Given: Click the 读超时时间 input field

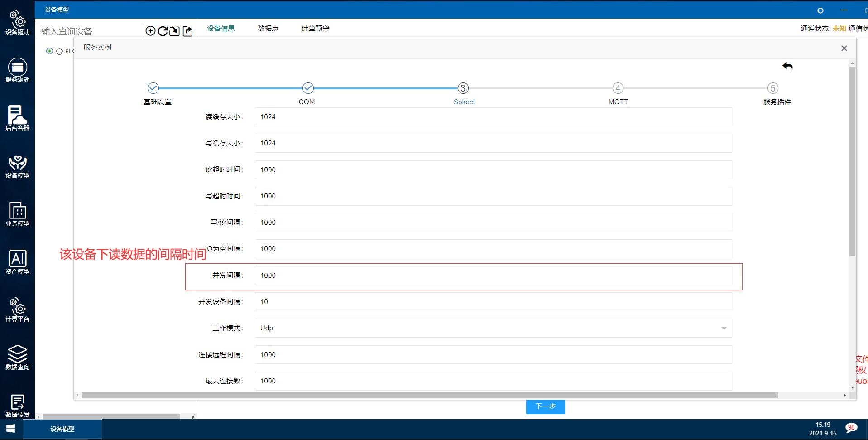Looking at the screenshot, I should [x=493, y=169].
